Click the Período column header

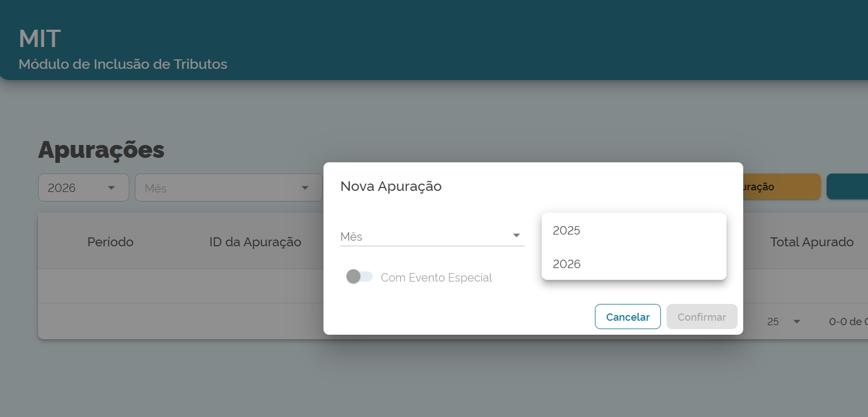pos(110,242)
